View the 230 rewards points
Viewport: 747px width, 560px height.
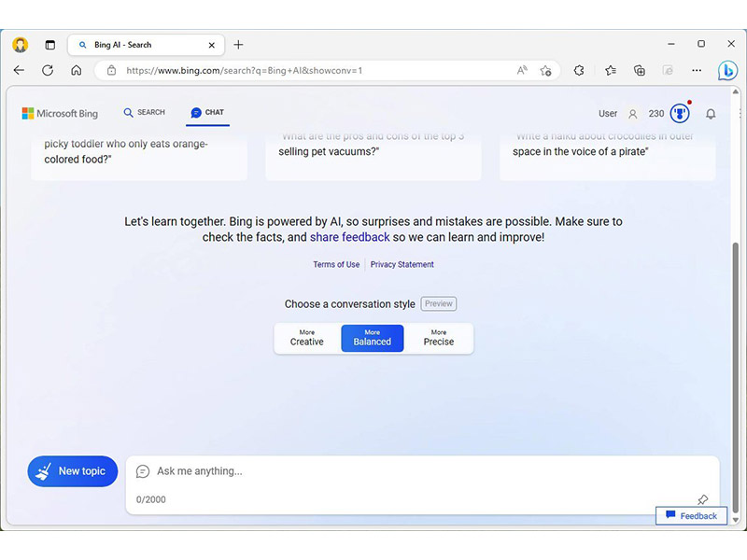pyautogui.click(x=656, y=113)
